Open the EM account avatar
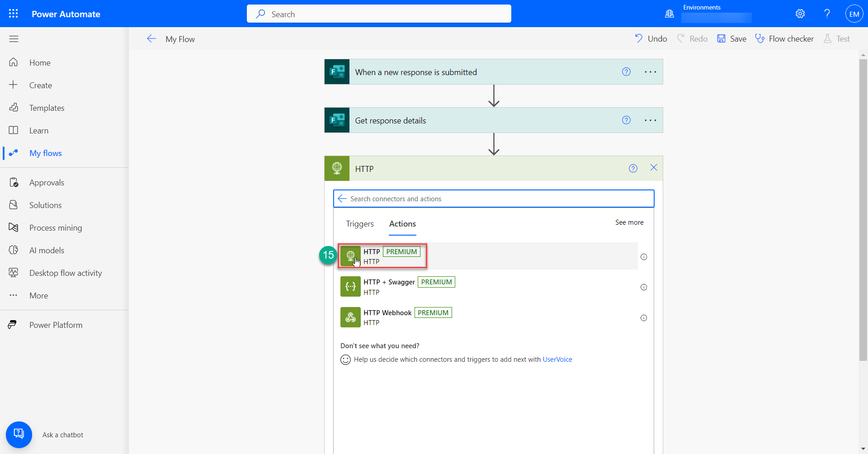 point(854,14)
